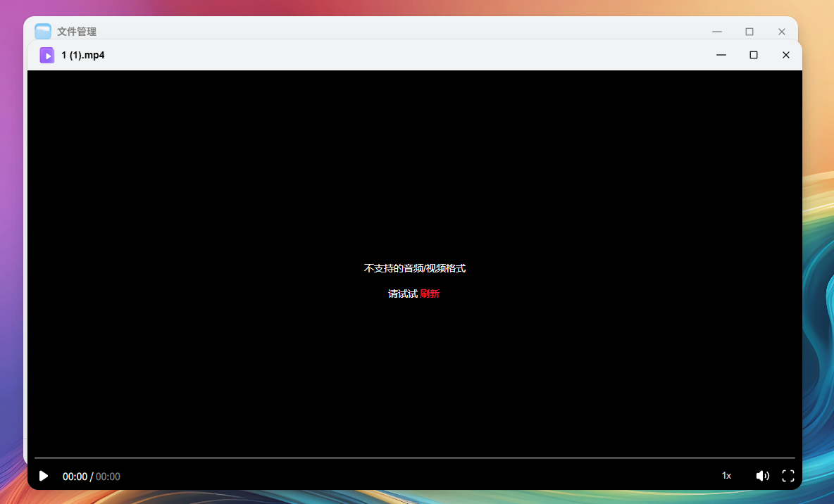This screenshot has width=834, height=504.
Task: Click the 不支持的音频/视频格式 error message
Action: (x=415, y=268)
